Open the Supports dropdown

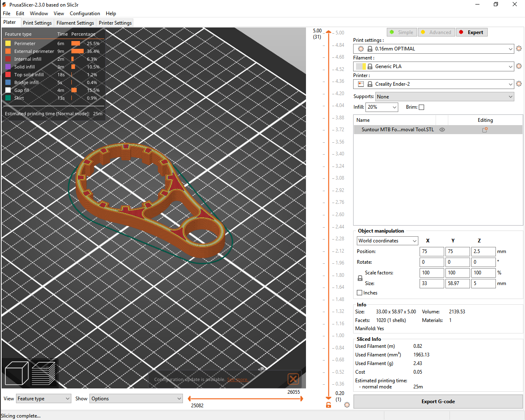coord(443,96)
